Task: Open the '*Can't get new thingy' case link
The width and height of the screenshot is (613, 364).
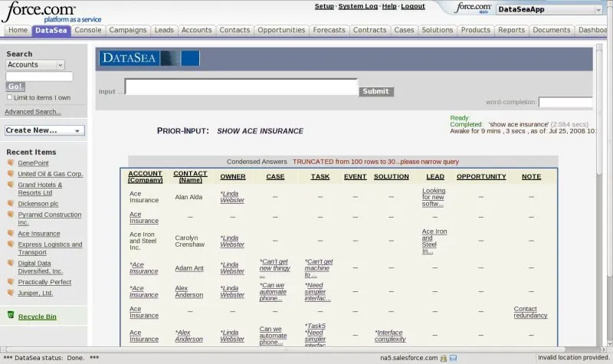Action: [275, 268]
